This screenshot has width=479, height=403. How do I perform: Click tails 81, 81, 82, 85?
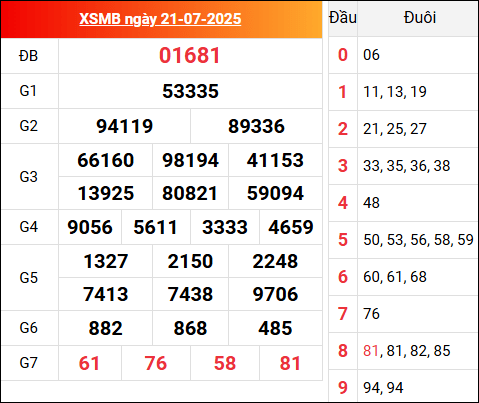(407, 351)
